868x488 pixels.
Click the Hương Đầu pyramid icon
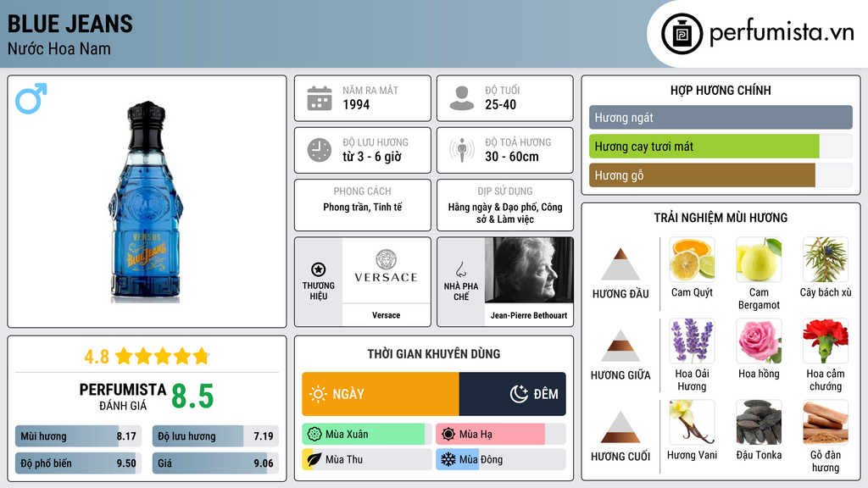pos(620,264)
